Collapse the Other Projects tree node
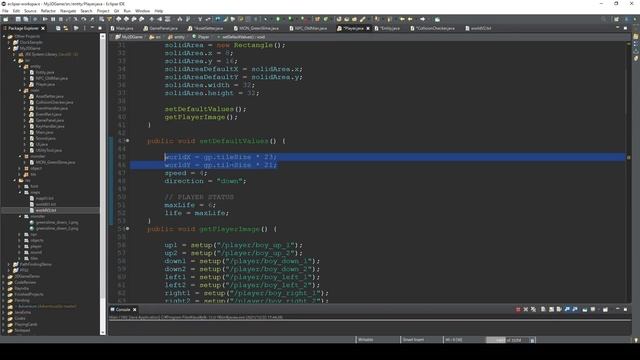The width and height of the screenshot is (640, 360). (4, 36)
